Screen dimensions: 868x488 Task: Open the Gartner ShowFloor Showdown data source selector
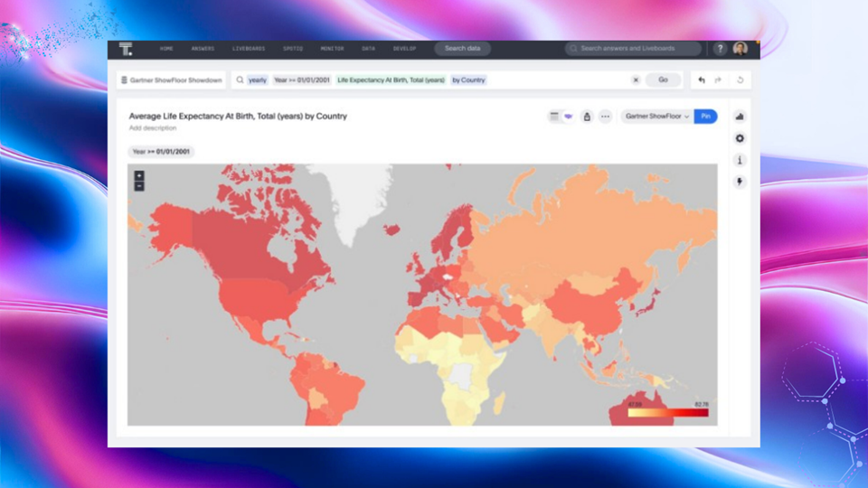(171, 80)
